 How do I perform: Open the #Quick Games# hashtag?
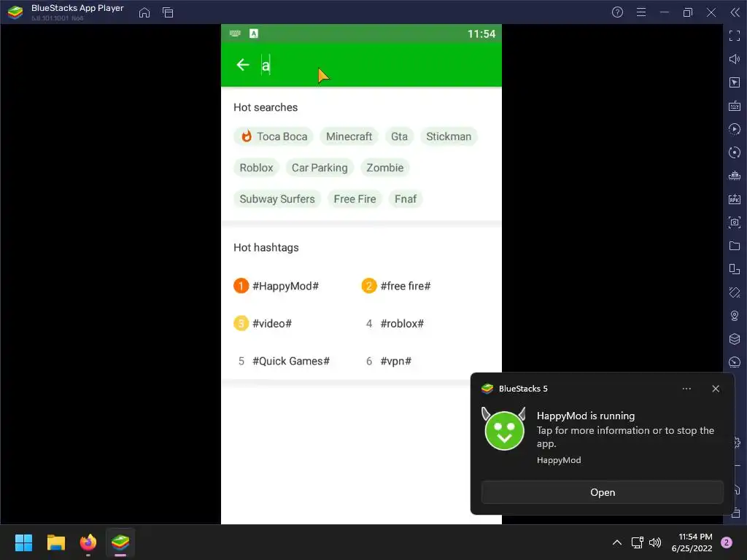click(x=283, y=361)
